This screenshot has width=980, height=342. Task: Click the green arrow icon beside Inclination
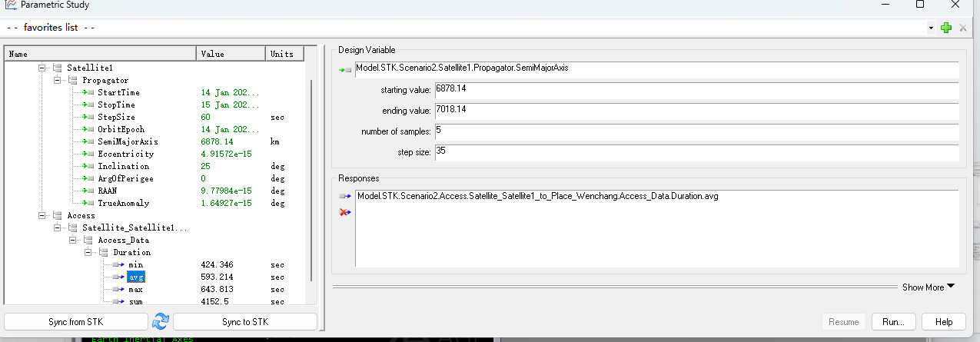[88, 166]
